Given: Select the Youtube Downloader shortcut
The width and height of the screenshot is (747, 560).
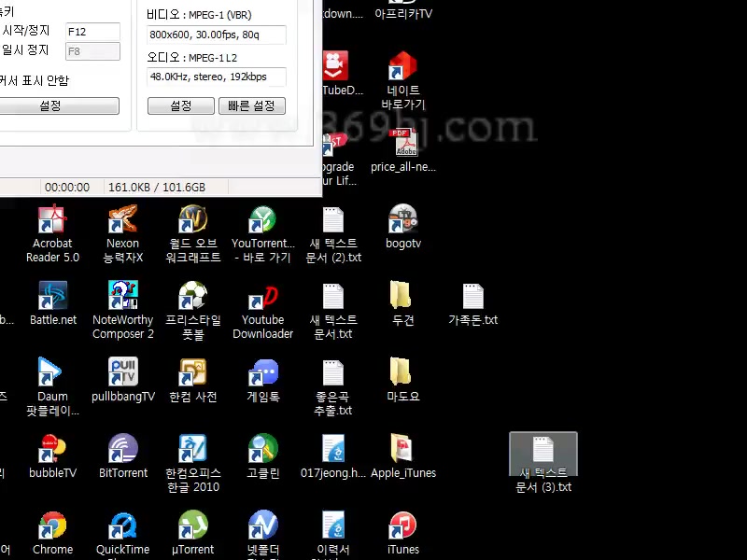Looking at the screenshot, I should click(x=262, y=298).
